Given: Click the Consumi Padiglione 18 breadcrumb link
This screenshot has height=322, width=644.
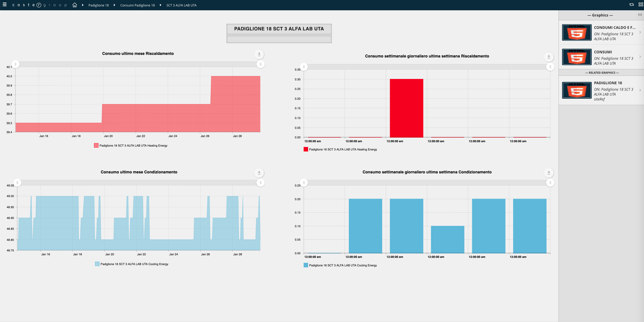Looking at the screenshot, I should tap(138, 5).
